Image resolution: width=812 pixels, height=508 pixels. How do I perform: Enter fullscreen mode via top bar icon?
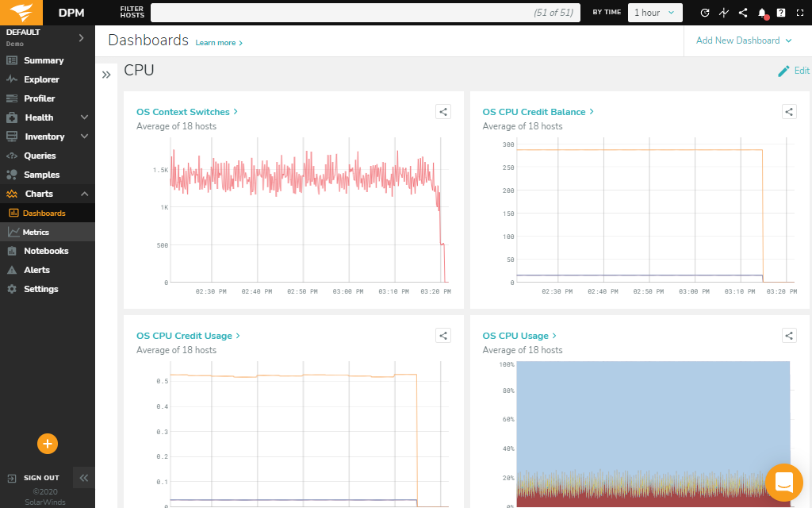coord(799,13)
